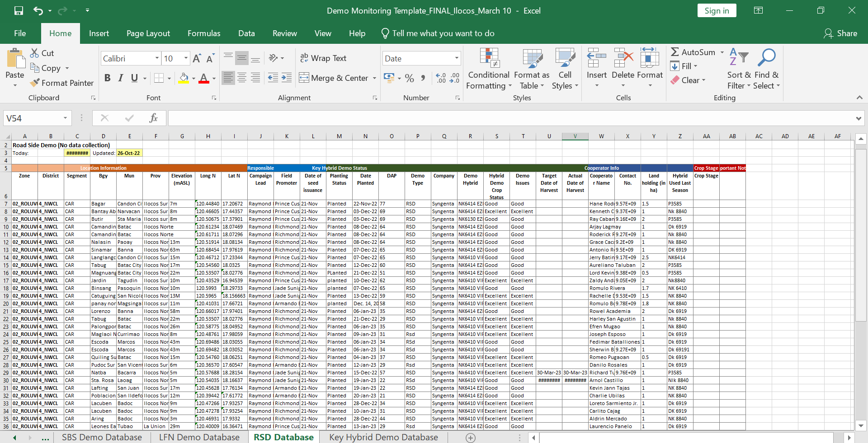Image resolution: width=868 pixels, height=443 pixels.
Task: Switch to the Page Layout tab
Action: [148, 33]
